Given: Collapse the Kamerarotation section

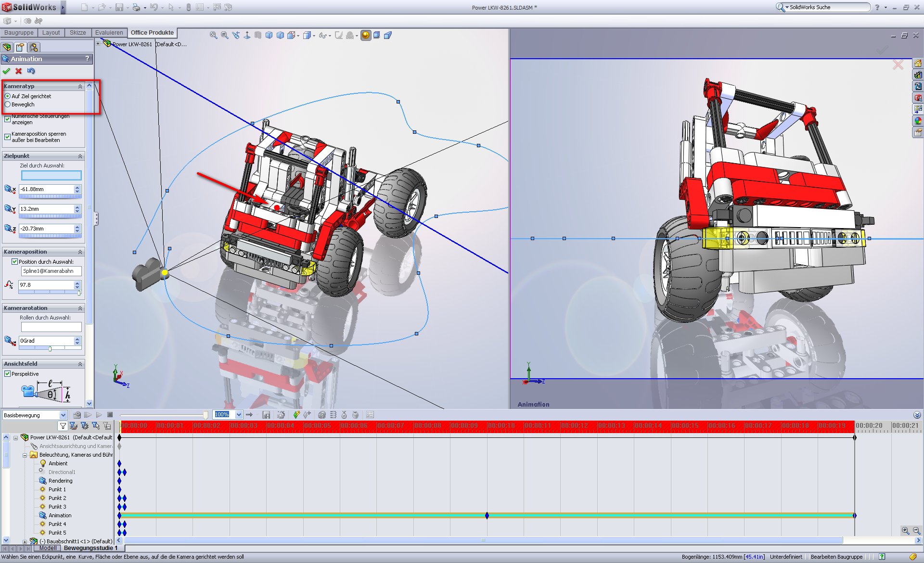Looking at the screenshot, I should 80,308.
